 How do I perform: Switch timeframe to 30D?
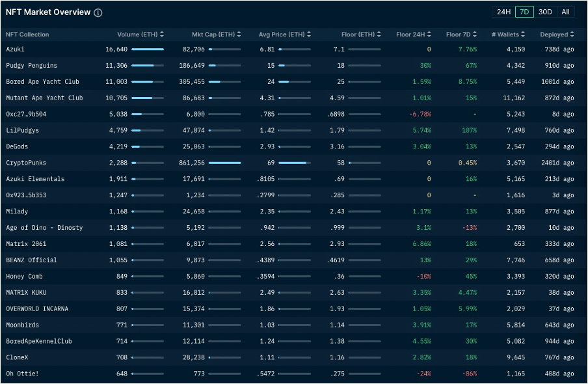pos(545,12)
